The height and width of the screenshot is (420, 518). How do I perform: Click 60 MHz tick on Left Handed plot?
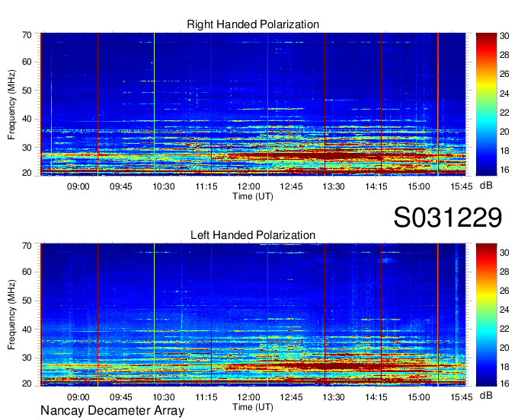tap(27, 272)
